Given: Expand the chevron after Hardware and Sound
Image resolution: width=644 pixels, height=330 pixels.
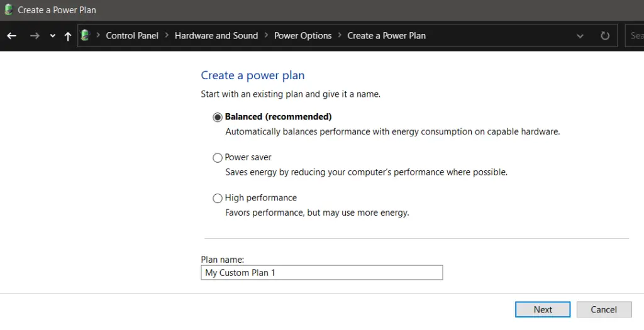Looking at the screenshot, I should [266, 35].
